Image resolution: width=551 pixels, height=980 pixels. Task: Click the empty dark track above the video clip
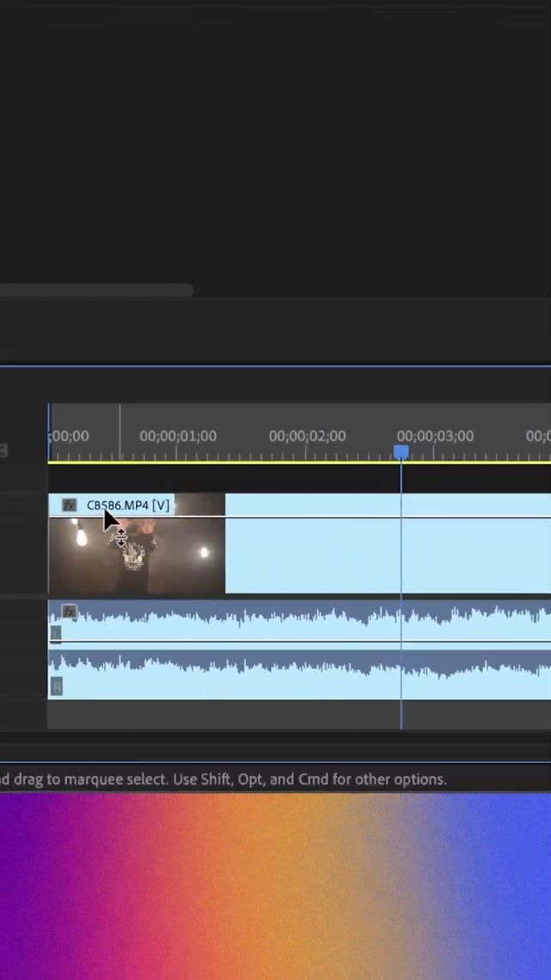tap(258, 480)
